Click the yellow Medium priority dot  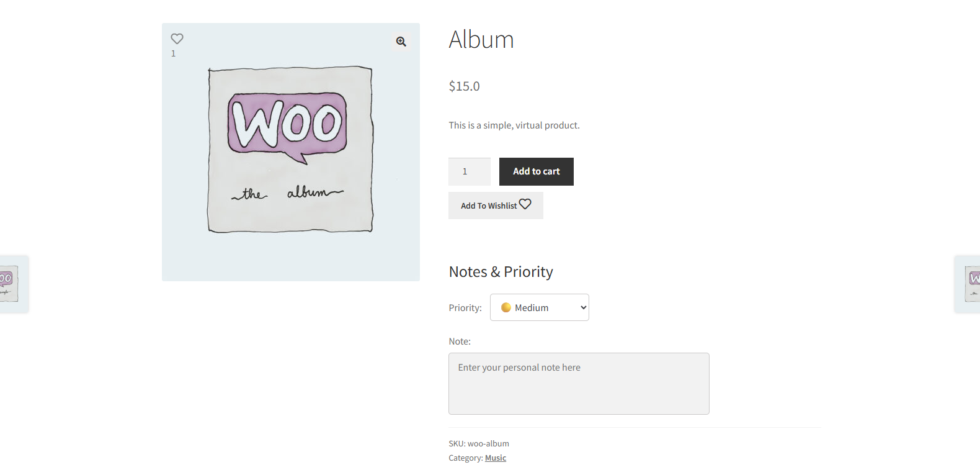click(506, 307)
